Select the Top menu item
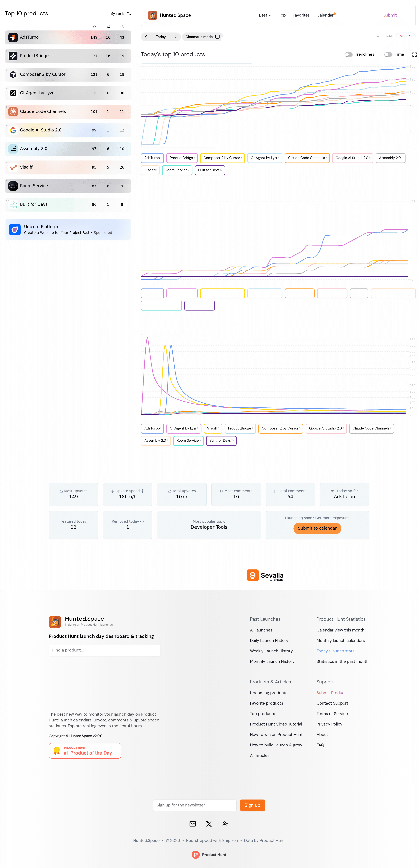 (282, 15)
